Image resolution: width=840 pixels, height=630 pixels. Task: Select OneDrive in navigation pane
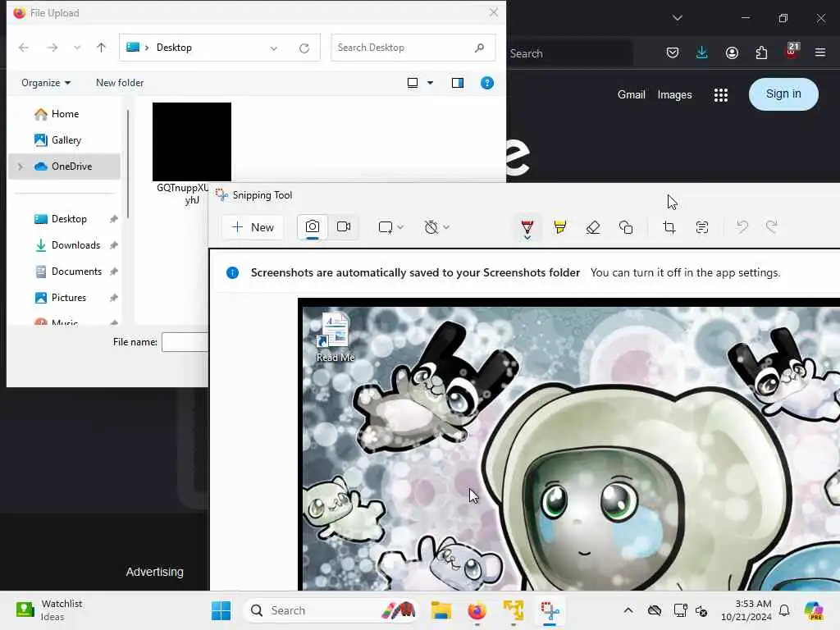(64, 167)
